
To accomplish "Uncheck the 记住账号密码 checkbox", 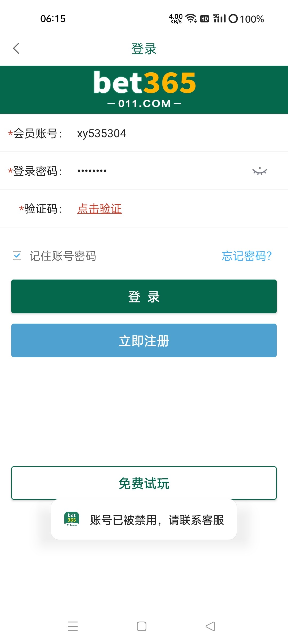I will (x=17, y=256).
